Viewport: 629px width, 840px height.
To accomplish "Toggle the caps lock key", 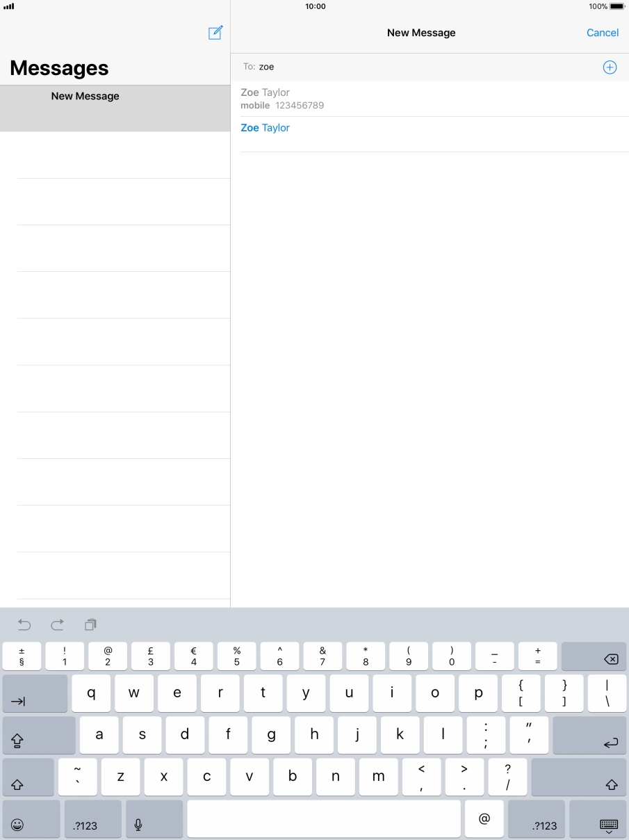I will point(38,736).
